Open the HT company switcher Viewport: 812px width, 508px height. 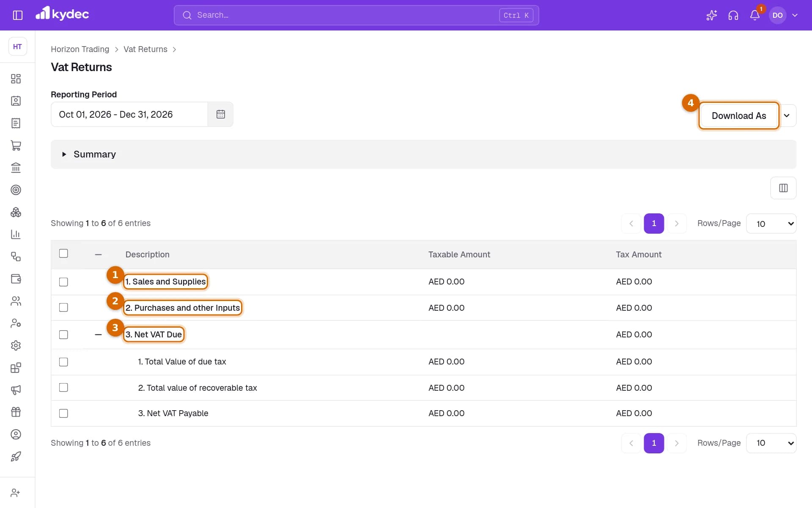[x=17, y=47]
